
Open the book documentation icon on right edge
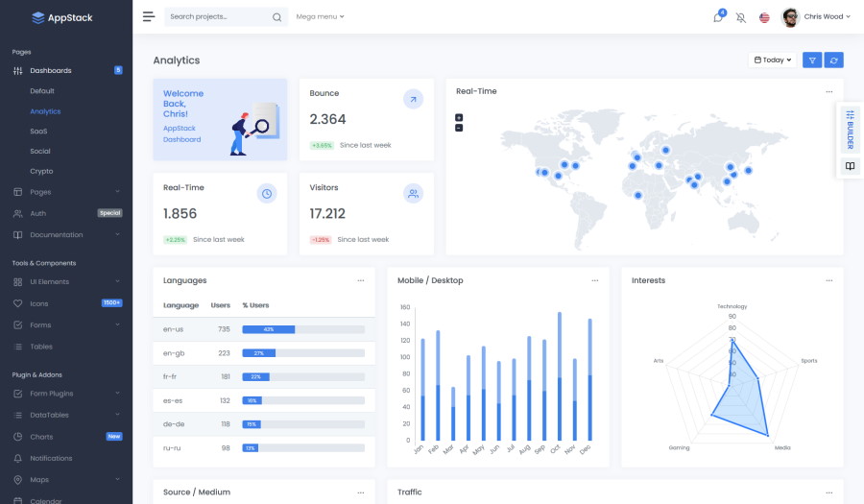click(850, 166)
